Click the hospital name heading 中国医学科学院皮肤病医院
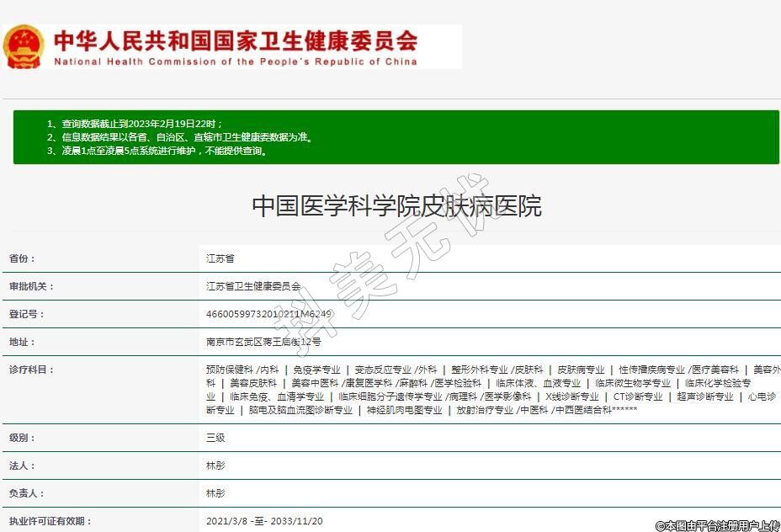Image resolution: width=781 pixels, height=532 pixels. 396,205
